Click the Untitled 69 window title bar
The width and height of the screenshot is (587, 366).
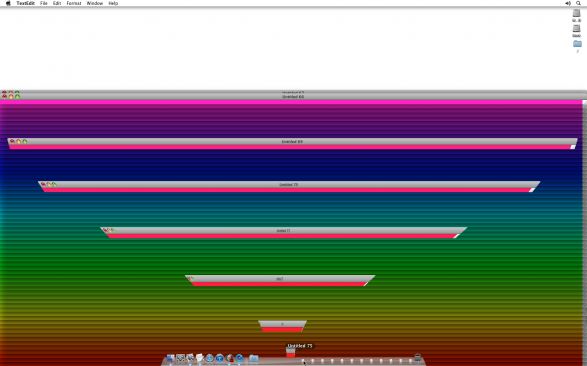pyautogui.click(x=292, y=141)
